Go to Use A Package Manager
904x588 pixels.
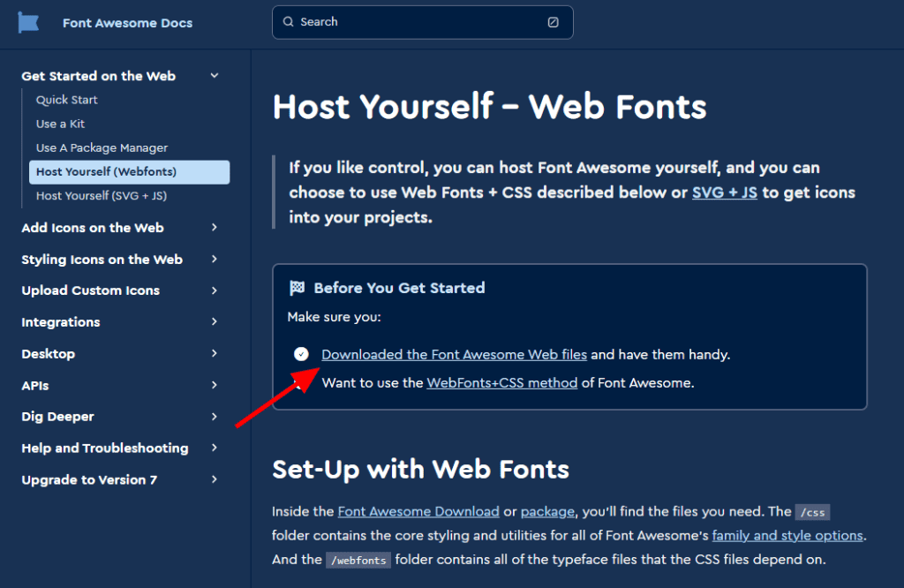(102, 147)
